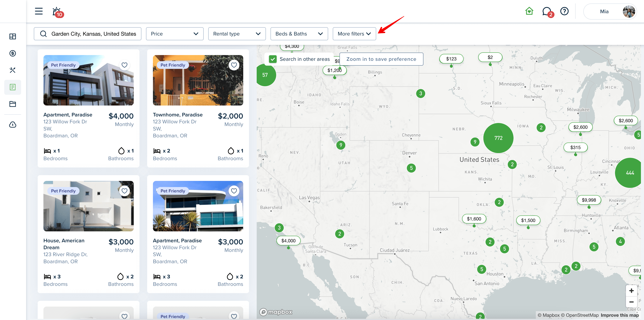Click the search magnifier icon
The height and width of the screenshot is (320, 644).
(43, 34)
